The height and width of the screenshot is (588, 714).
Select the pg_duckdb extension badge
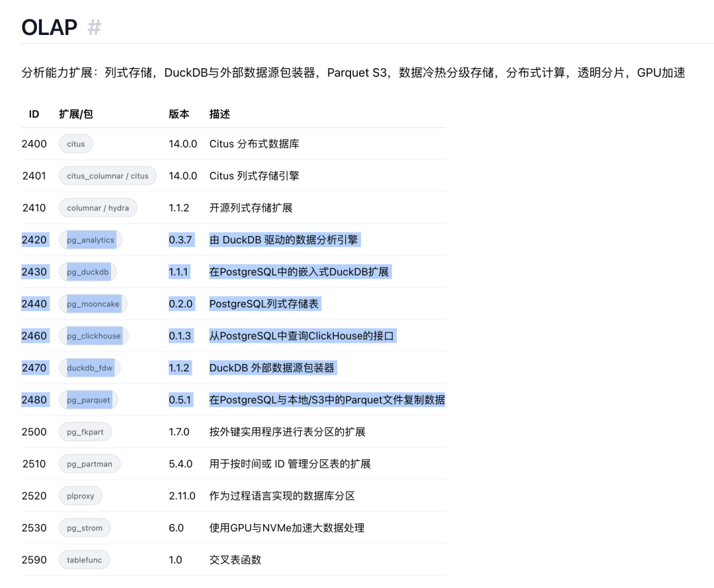(x=87, y=272)
